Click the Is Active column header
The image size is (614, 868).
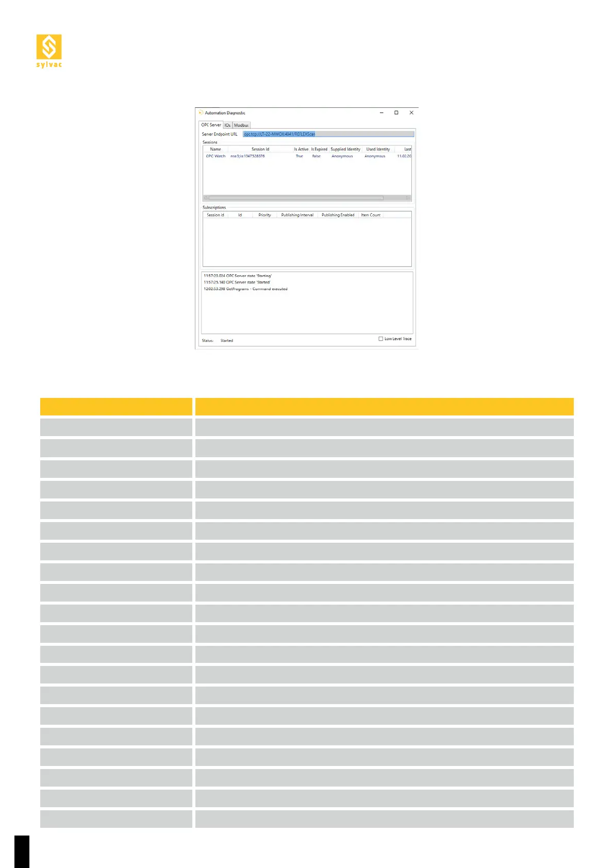(x=301, y=149)
